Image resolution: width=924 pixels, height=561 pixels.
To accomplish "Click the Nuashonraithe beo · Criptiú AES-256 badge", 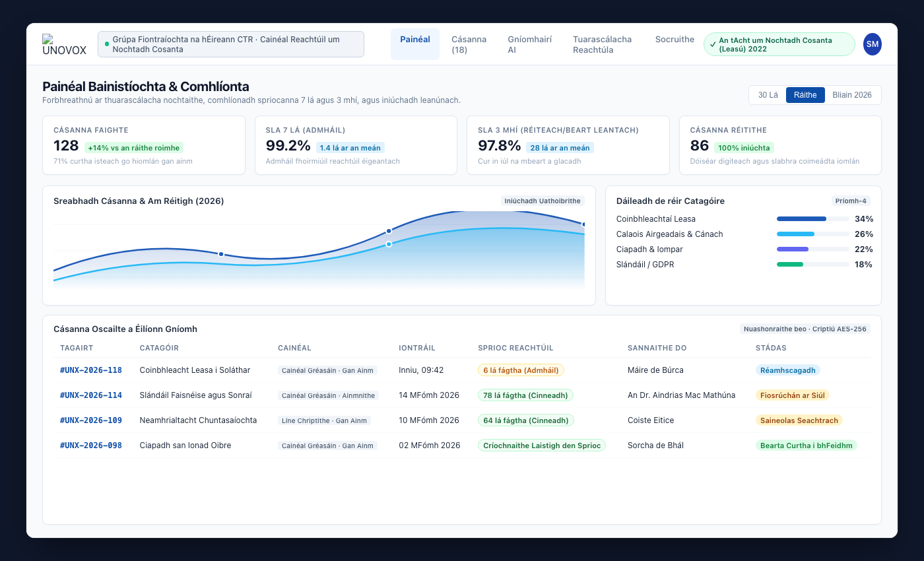I will pos(805,329).
